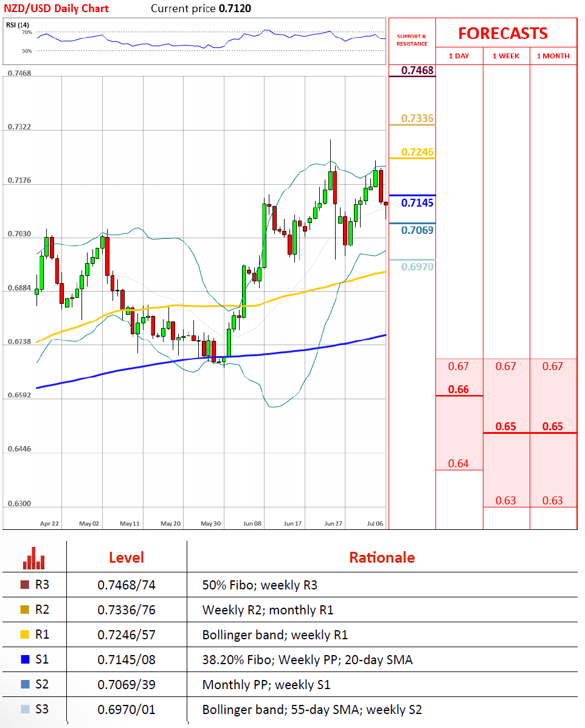Click the bold 0.66 one-day forecast value
The height and width of the screenshot is (728, 585).
tap(459, 390)
